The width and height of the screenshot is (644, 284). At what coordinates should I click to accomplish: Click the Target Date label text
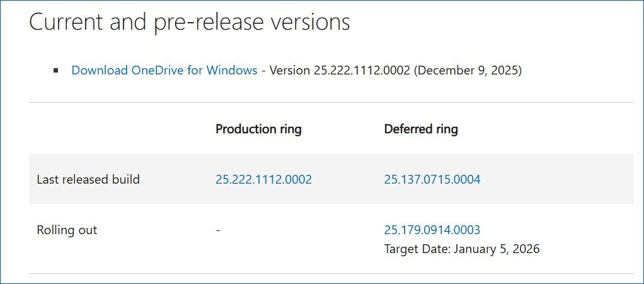416,249
